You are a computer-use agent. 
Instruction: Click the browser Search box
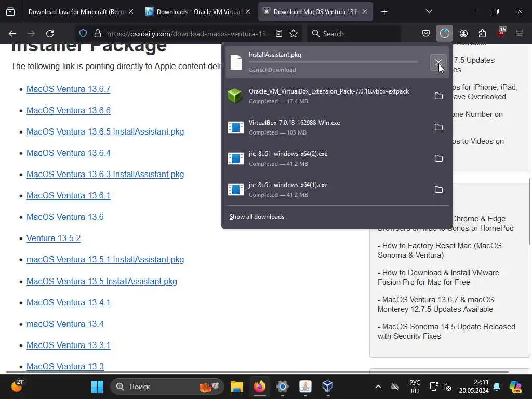354,34
